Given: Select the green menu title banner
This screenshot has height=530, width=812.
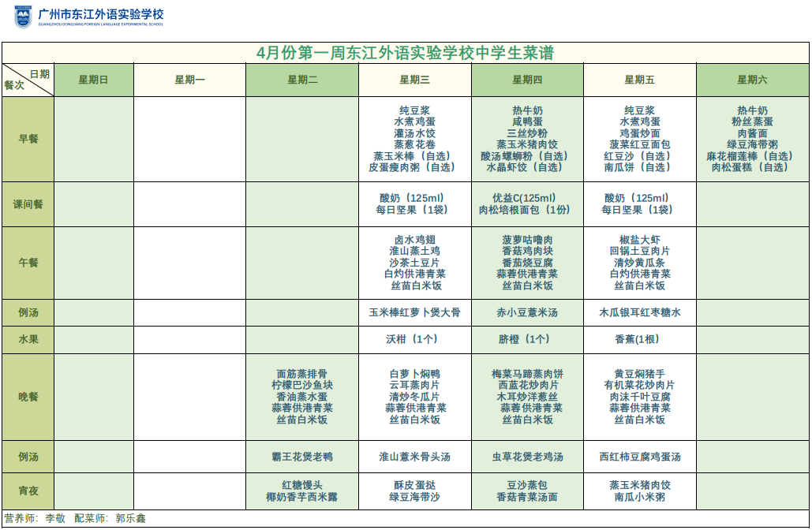Looking at the screenshot, I should tap(406, 53).
